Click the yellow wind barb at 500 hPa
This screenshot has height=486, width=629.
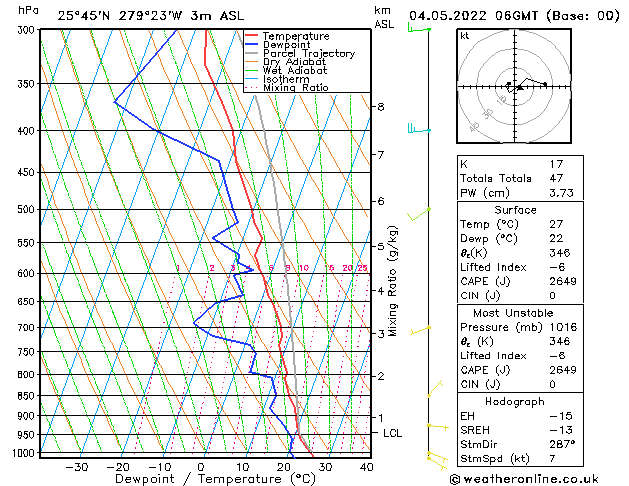click(420, 213)
